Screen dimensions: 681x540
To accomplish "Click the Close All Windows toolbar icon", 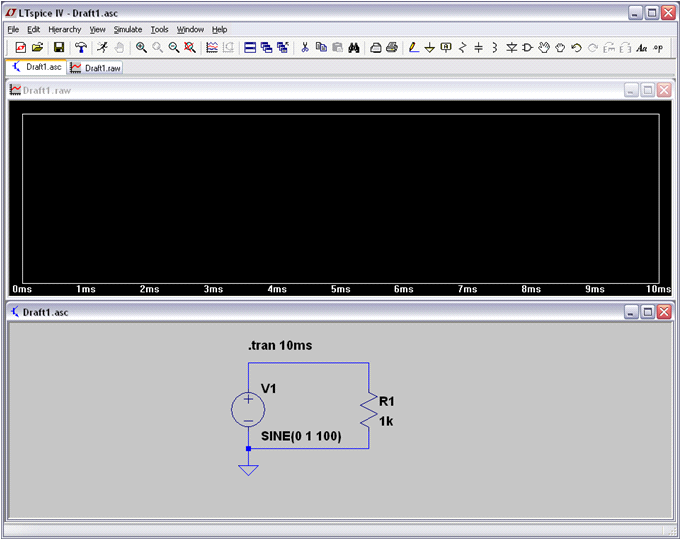I will pos(283,47).
